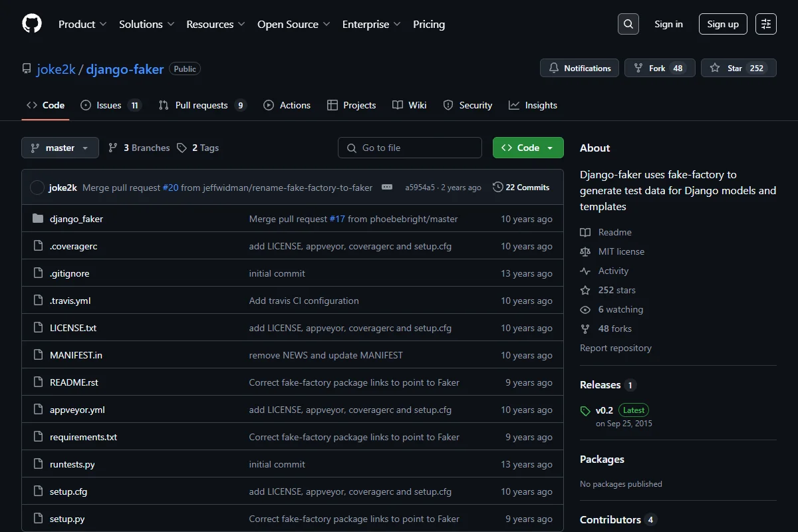Open the commit history clock icon
Screen dimensions: 798x532
497,188
